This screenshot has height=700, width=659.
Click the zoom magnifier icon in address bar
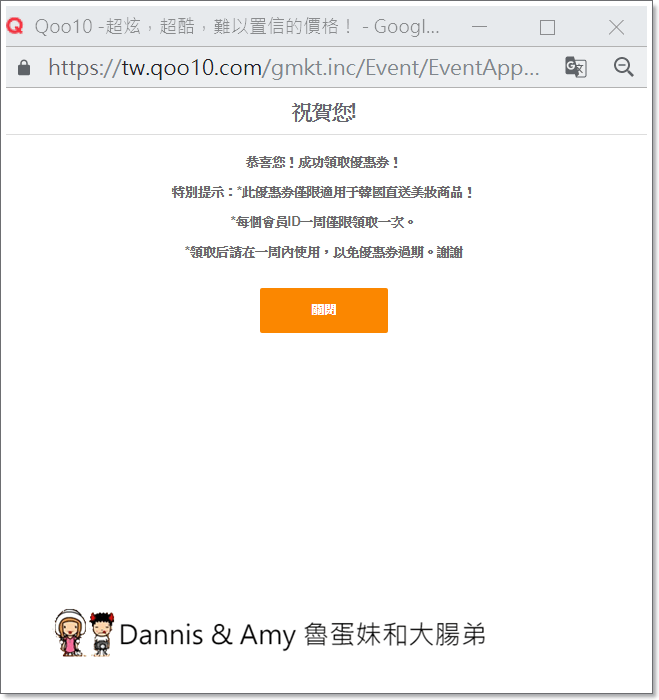pyautogui.click(x=623, y=67)
